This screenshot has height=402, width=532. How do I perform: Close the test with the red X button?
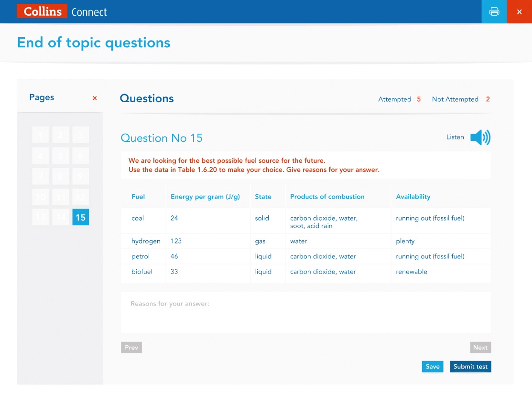tap(519, 11)
